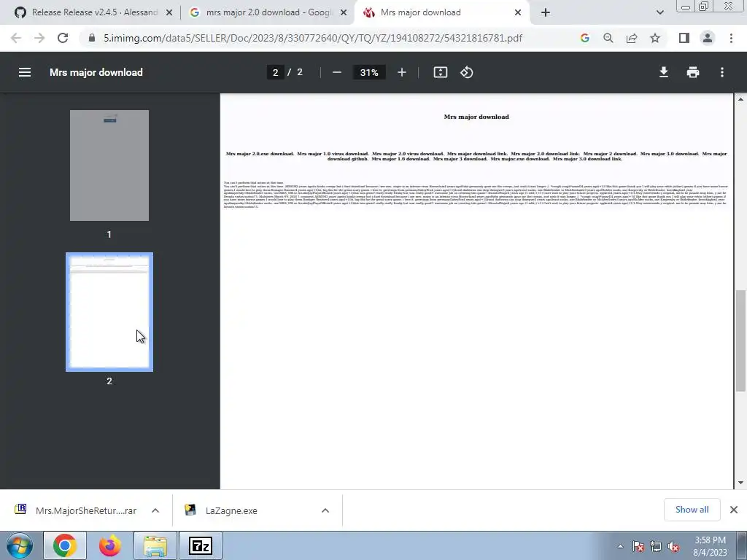Image resolution: width=747 pixels, height=560 pixels.
Task: Open the PDF viewer more actions menu
Action: (x=722, y=72)
